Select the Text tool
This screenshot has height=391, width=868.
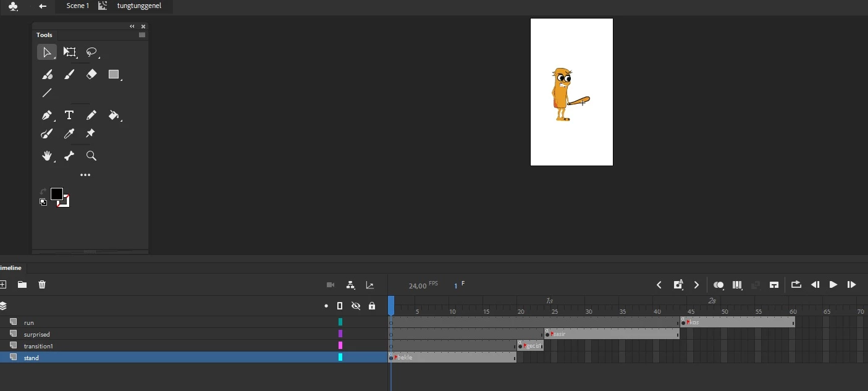(69, 116)
